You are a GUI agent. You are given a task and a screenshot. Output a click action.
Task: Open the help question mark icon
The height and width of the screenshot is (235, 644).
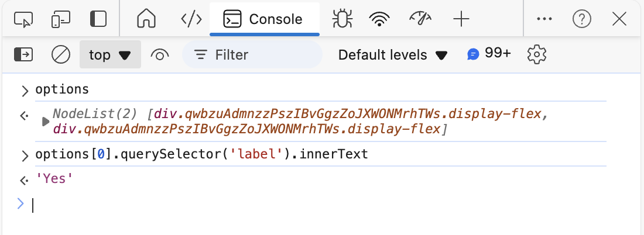(581, 19)
